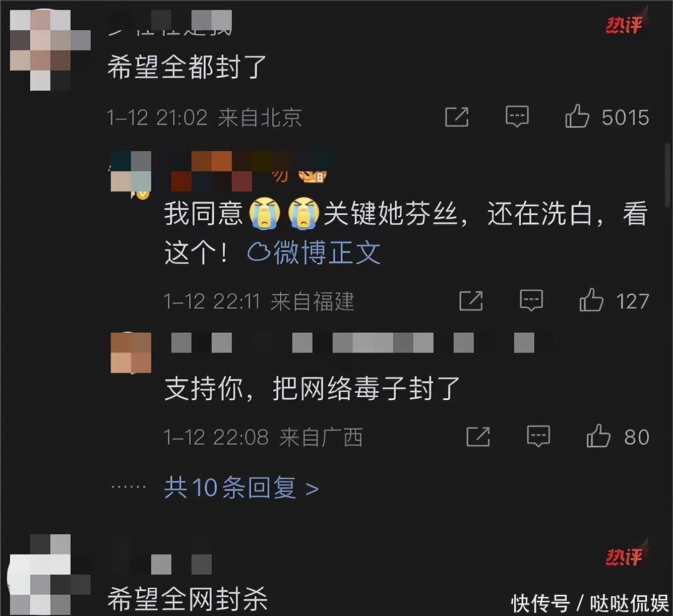673x616 pixels.
Task: Like the Fujian reply with 127 likes
Action: click(x=591, y=300)
